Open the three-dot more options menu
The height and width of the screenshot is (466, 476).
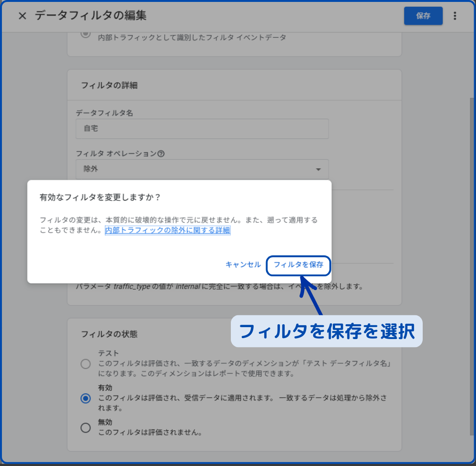(455, 16)
